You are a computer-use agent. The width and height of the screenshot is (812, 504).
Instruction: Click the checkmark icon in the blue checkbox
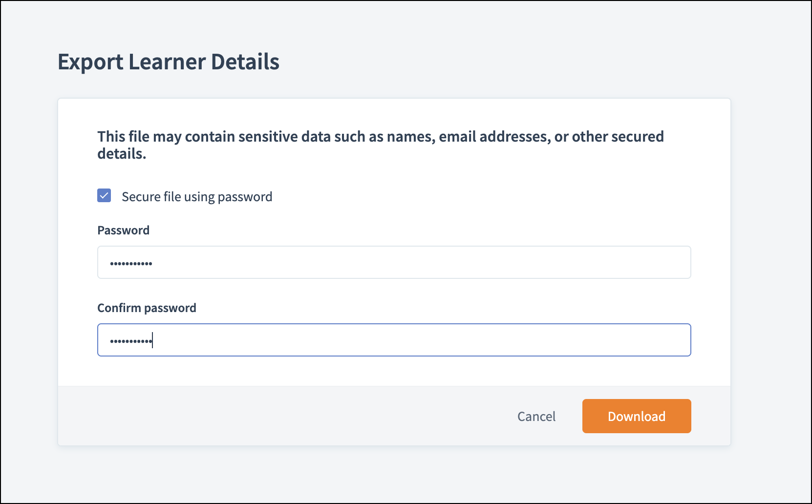pos(104,196)
